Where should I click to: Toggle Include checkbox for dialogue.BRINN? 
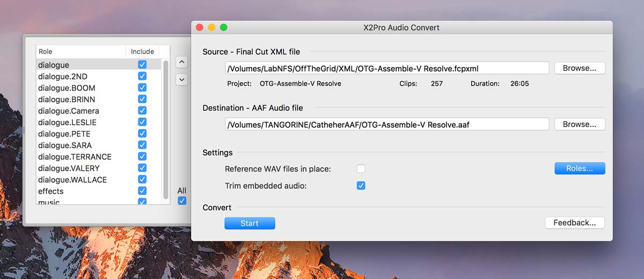pyautogui.click(x=142, y=99)
